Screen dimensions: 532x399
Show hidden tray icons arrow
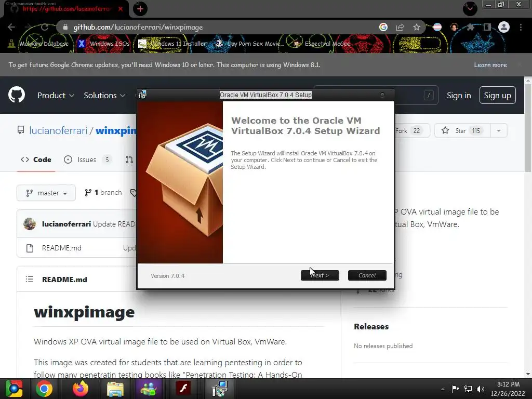(443, 389)
